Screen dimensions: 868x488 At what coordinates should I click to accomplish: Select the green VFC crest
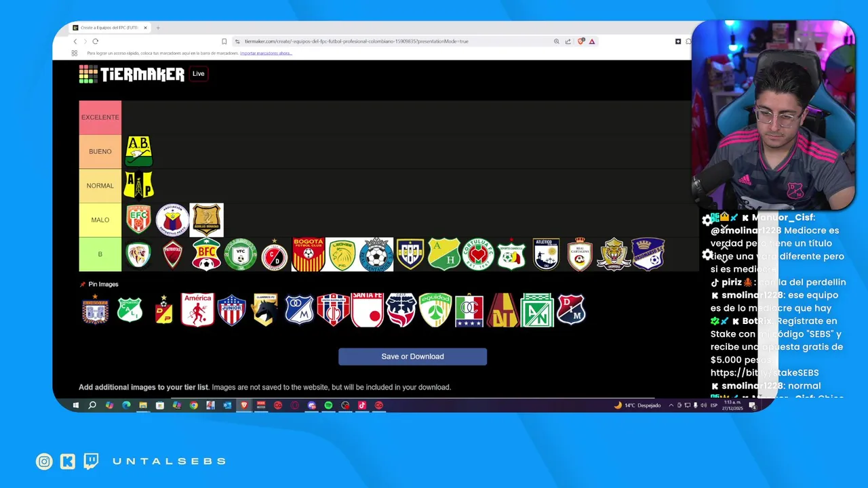(x=240, y=254)
